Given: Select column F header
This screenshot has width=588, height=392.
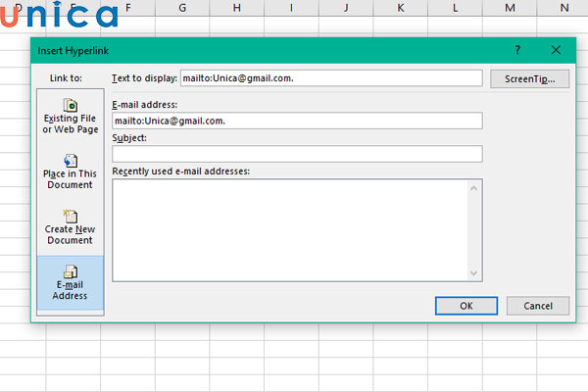Looking at the screenshot, I should [x=128, y=8].
